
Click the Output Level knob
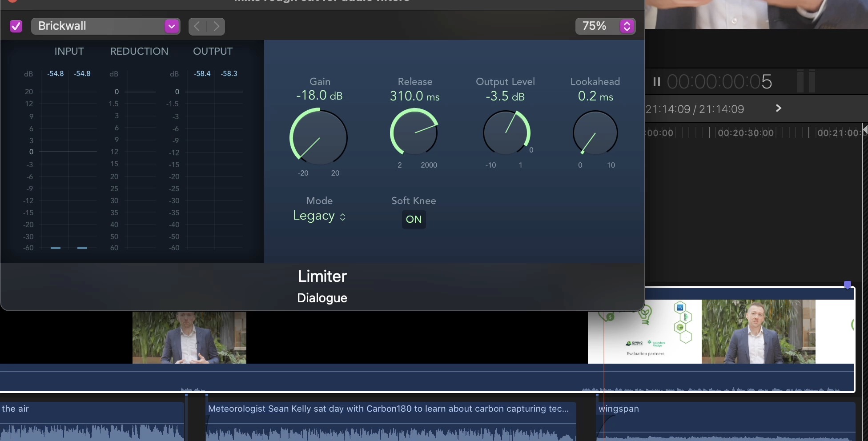point(506,132)
